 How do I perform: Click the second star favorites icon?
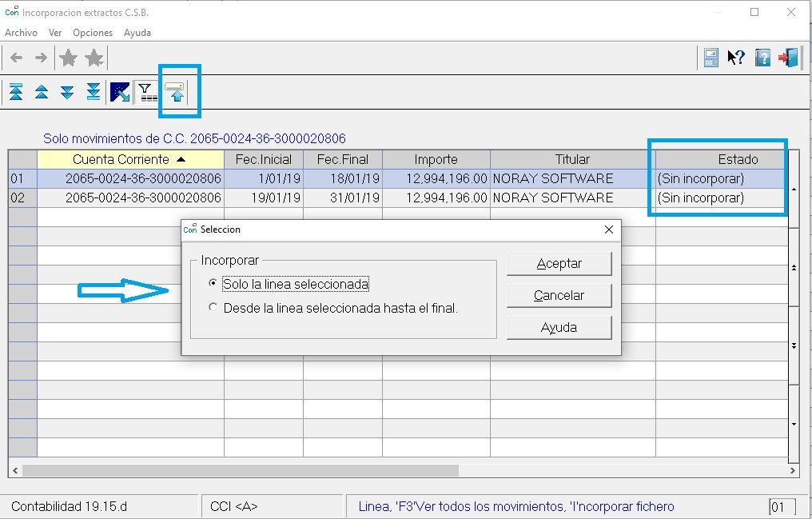pos(94,58)
